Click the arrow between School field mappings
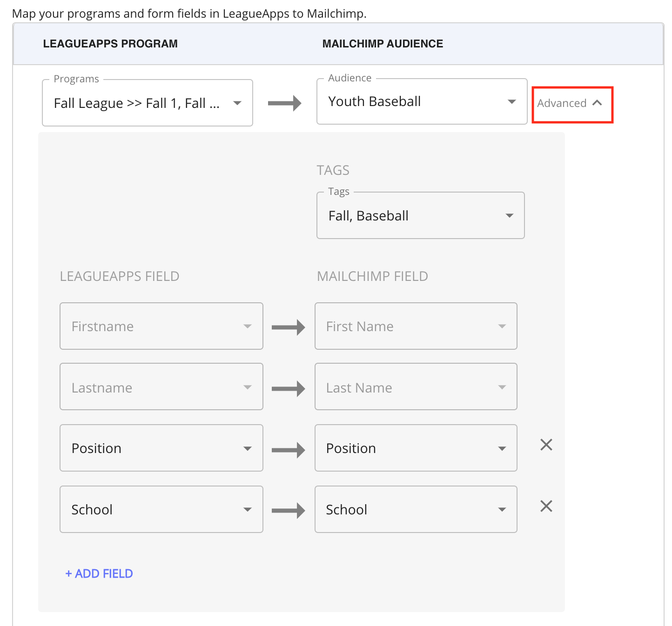The image size is (672, 626). pyautogui.click(x=289, y=509)
